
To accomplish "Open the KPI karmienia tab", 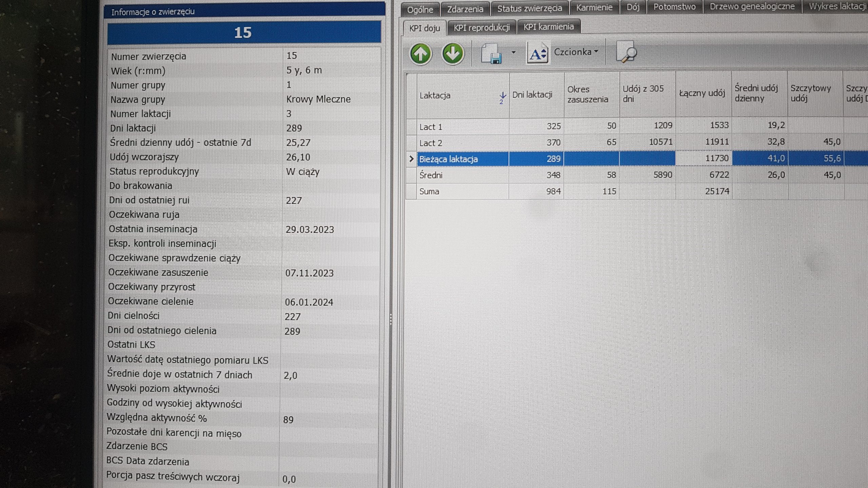I will click(x=548, y=27).
